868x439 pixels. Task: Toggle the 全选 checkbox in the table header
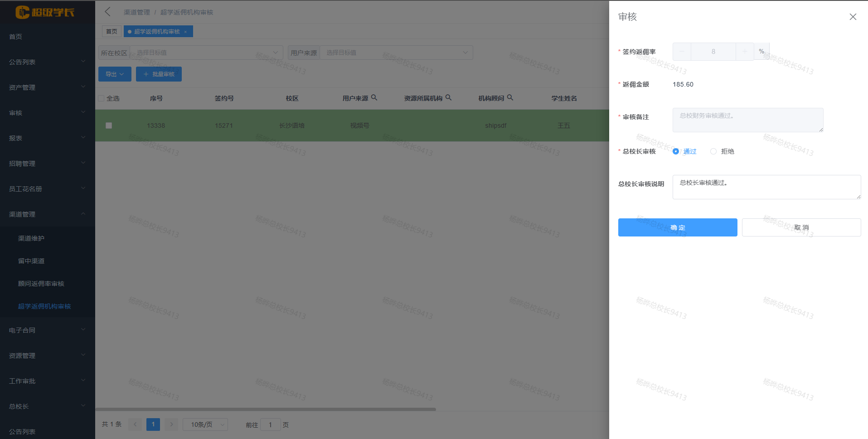[102, 98]
